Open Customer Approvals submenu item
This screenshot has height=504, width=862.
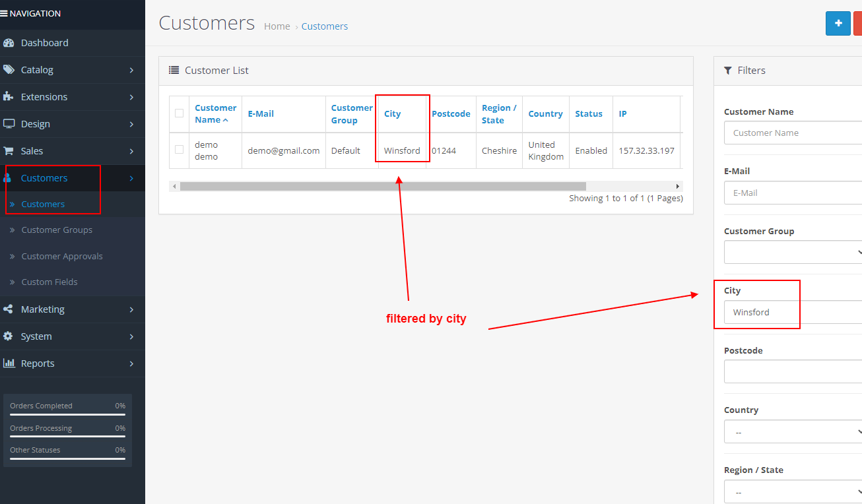pyautogui.click(x=62, y=257)
